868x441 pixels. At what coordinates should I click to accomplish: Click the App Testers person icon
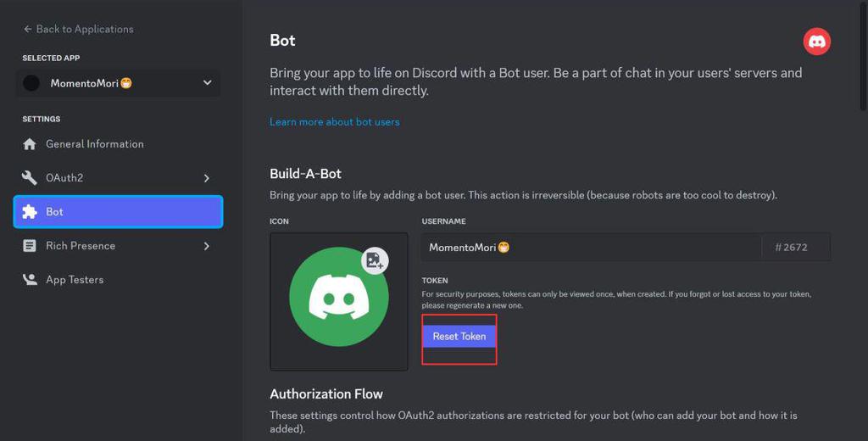click(x=30, y=280)
